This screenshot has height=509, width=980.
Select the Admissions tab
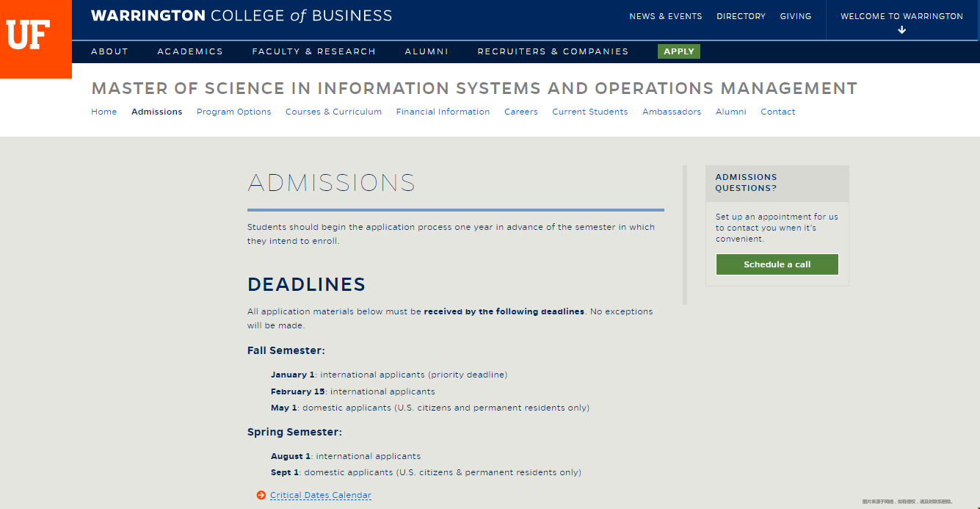point(157,112)
